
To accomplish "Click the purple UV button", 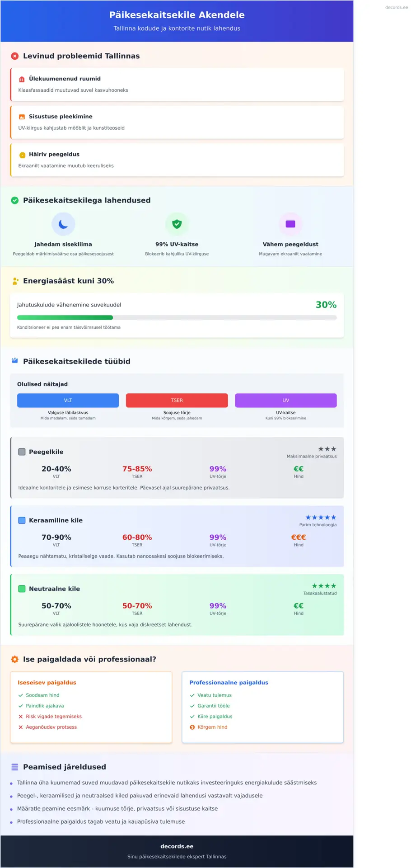I will (285, 401).
